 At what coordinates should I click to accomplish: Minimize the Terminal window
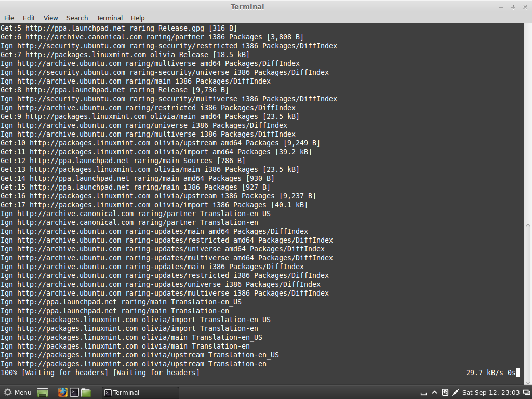tap(501, 7)
